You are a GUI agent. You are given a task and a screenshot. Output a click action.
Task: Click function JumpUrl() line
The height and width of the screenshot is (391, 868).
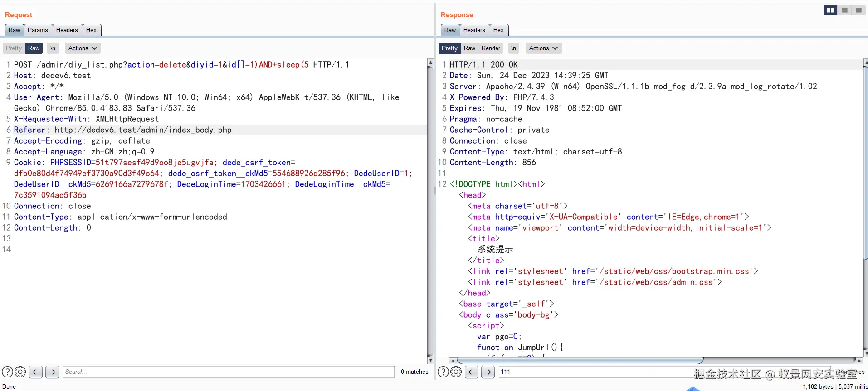pyautogui.click(x=520, y=348)
